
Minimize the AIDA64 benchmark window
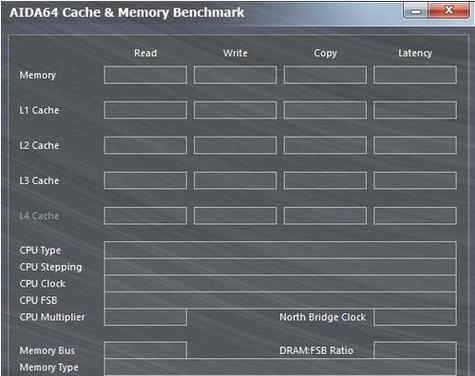click(415, 11)
